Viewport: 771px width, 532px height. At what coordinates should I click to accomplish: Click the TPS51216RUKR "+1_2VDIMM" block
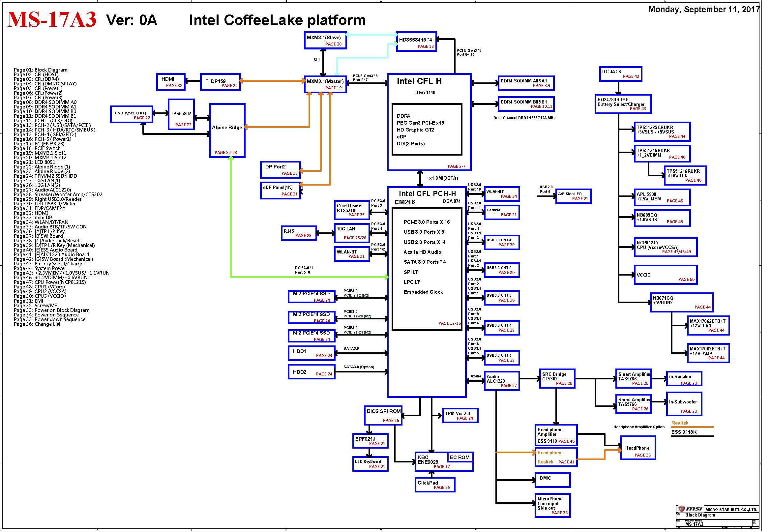pos(662,154)
